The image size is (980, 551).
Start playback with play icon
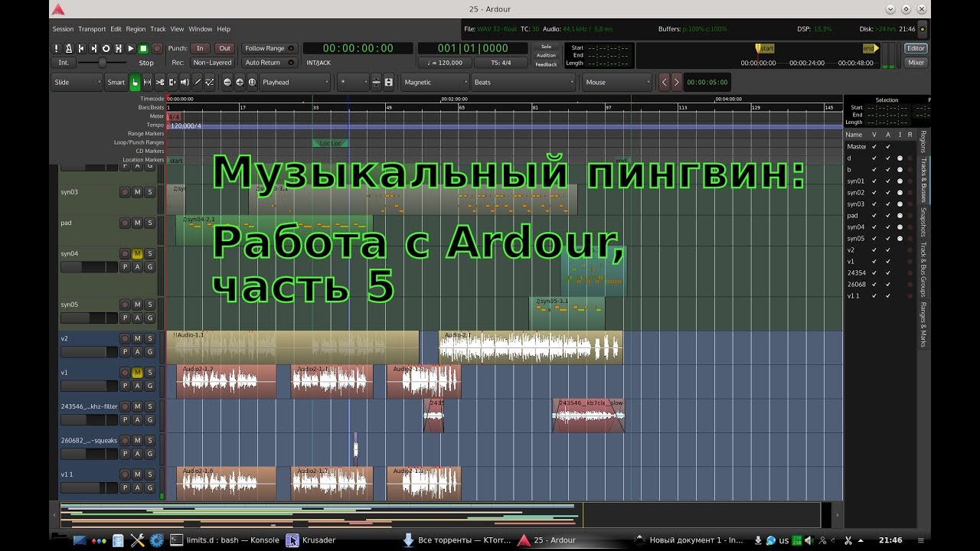coord(131,48)
